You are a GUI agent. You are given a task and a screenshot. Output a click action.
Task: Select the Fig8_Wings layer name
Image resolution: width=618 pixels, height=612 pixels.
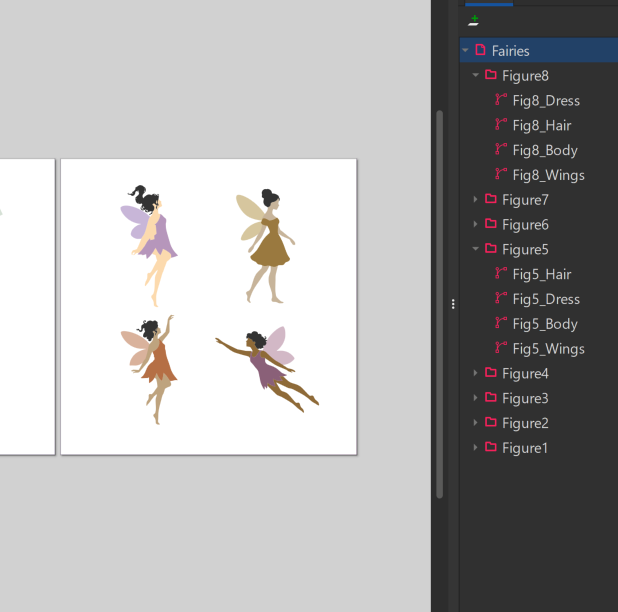(x=549, y=175)
